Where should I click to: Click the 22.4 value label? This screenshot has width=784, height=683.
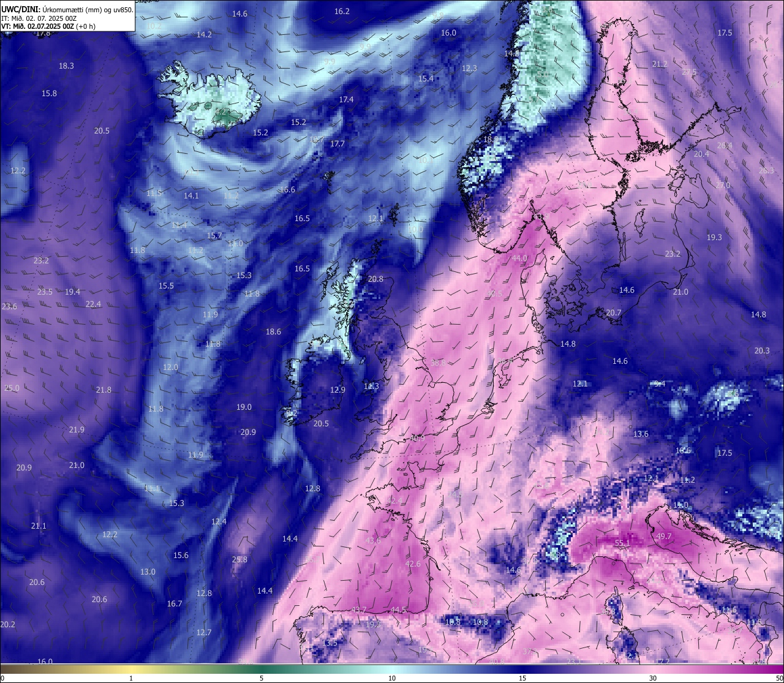[94, 304]
